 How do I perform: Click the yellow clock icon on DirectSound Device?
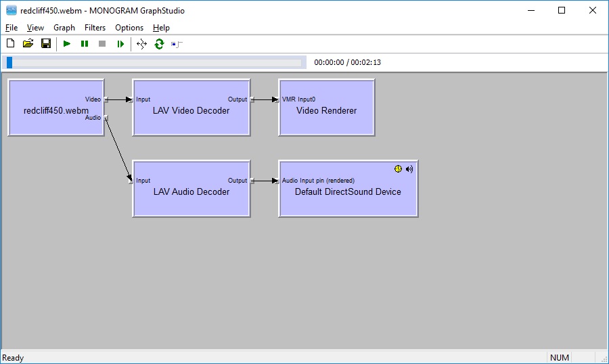[x=398, y=168]
